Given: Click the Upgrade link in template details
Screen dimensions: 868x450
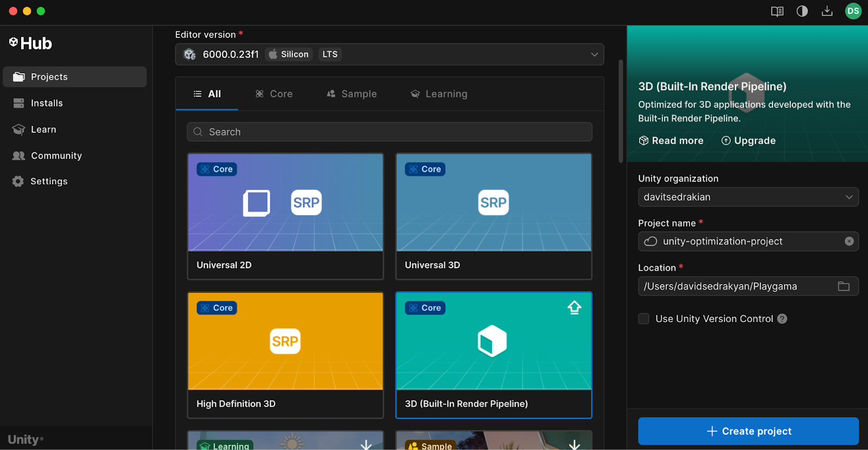Looking at the screenshot, I should coord(748,141).
